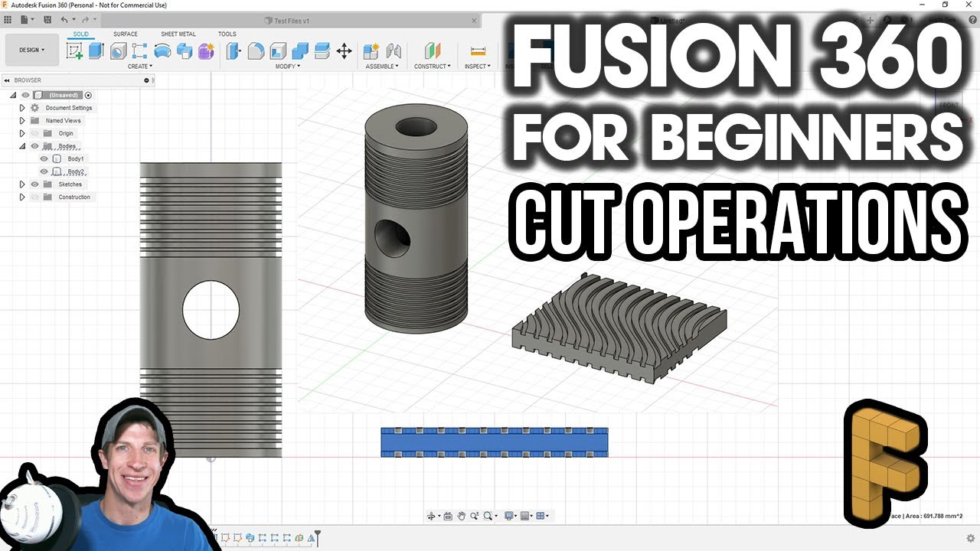The width and height of the screenshot is (980, 551).
Task: Click the Pipe create tool icon
Action: [162, 51]
